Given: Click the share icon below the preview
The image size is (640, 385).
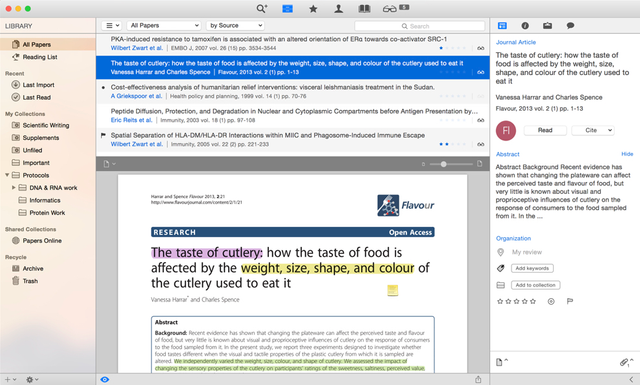Looking at the screenshot, I should 478,379.
